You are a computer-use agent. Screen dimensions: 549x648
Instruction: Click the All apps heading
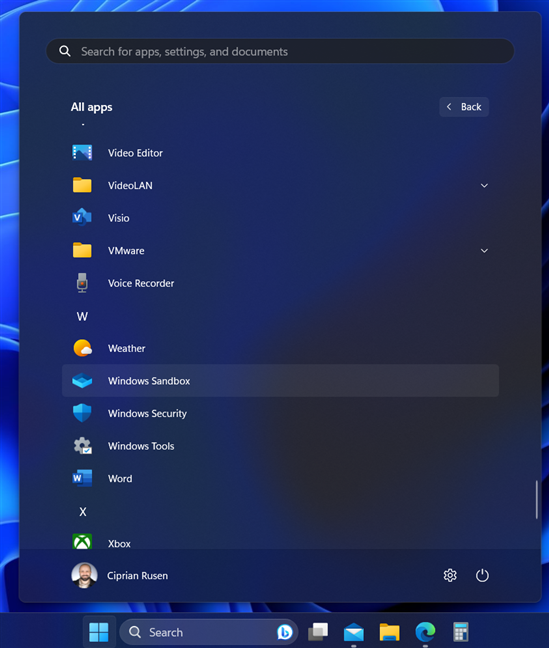tap(91, 107)
